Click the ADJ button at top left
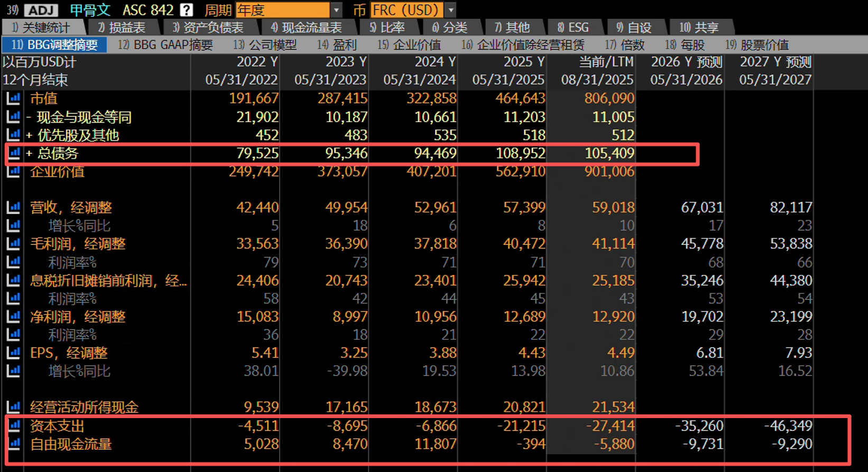 41,10
